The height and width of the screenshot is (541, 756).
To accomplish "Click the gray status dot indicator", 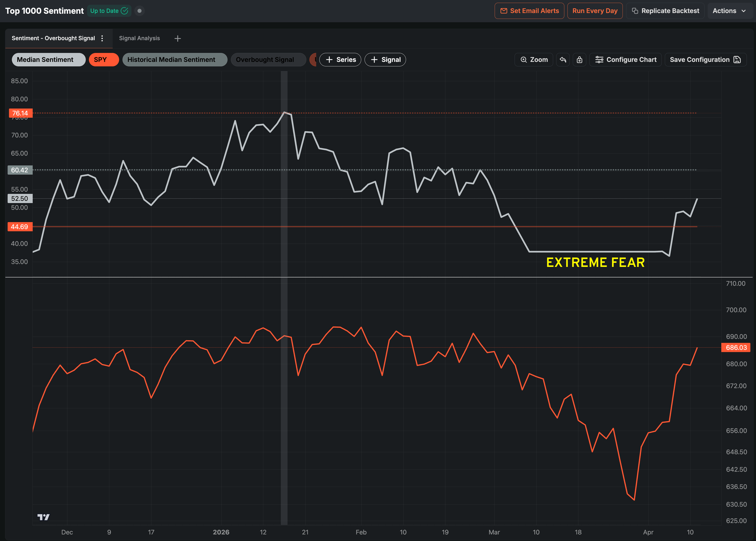I will coord(139,11).
